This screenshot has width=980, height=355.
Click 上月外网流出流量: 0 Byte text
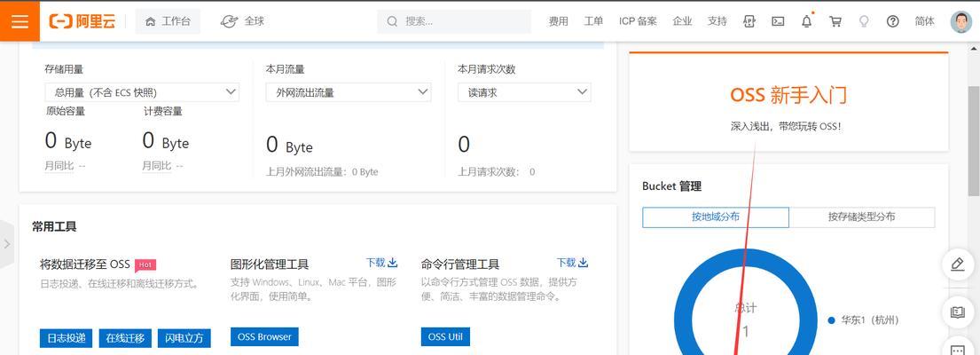(x=323, y=172)
